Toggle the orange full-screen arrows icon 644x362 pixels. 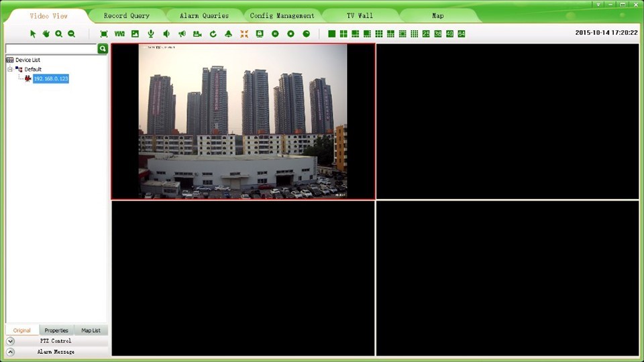244,34
